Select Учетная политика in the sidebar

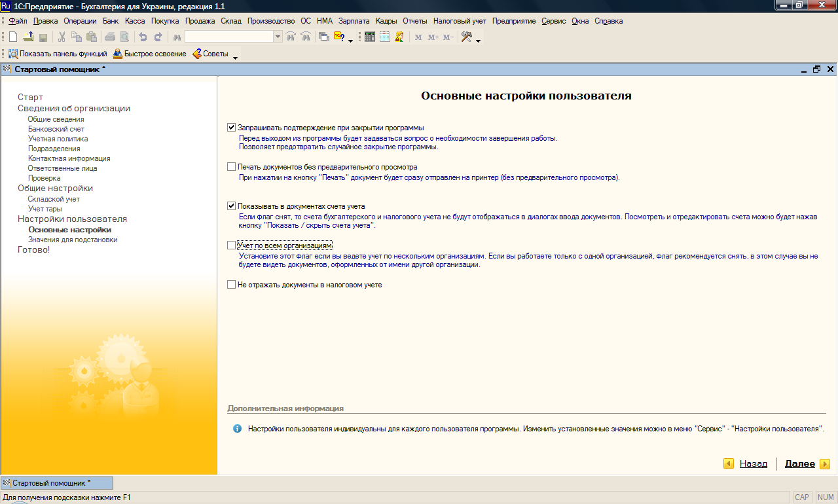point(58,139)
